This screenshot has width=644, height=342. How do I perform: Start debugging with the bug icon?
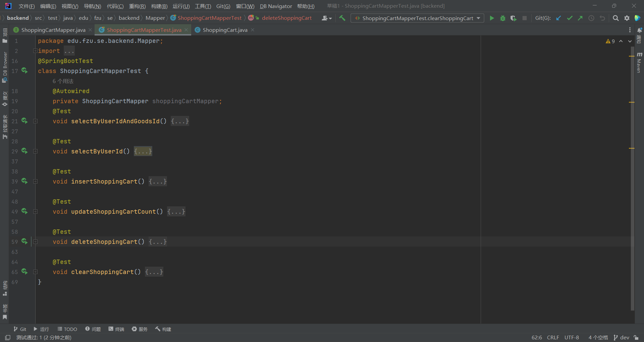(502, 18)
